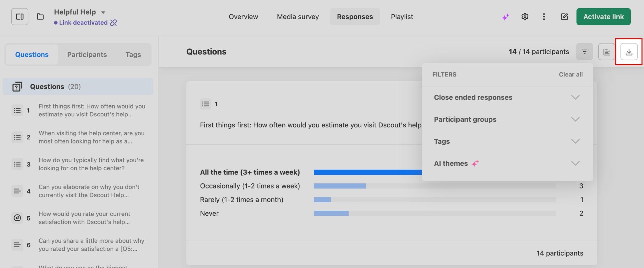
Task: Click the 'All the time' response bar
Action: (367, 172)
